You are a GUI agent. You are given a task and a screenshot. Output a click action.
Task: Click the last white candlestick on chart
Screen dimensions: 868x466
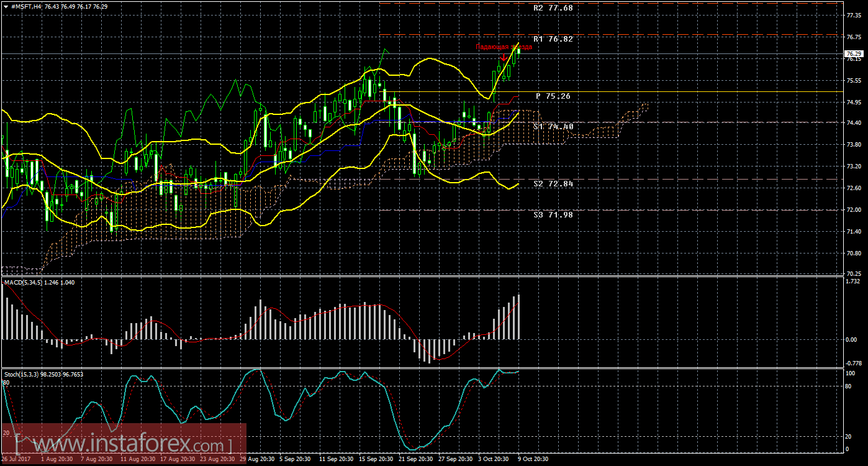click(x=518, y=51)
